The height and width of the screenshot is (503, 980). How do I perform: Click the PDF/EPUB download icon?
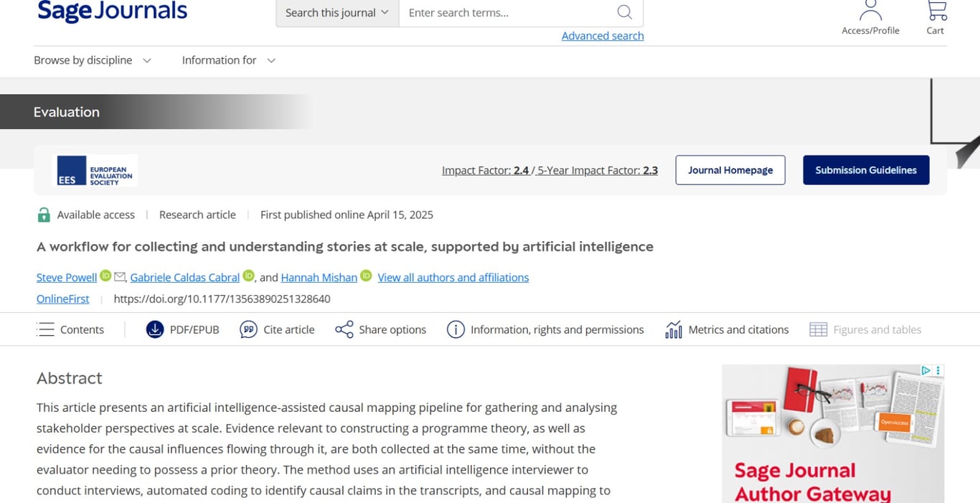(x=154, y=329)
